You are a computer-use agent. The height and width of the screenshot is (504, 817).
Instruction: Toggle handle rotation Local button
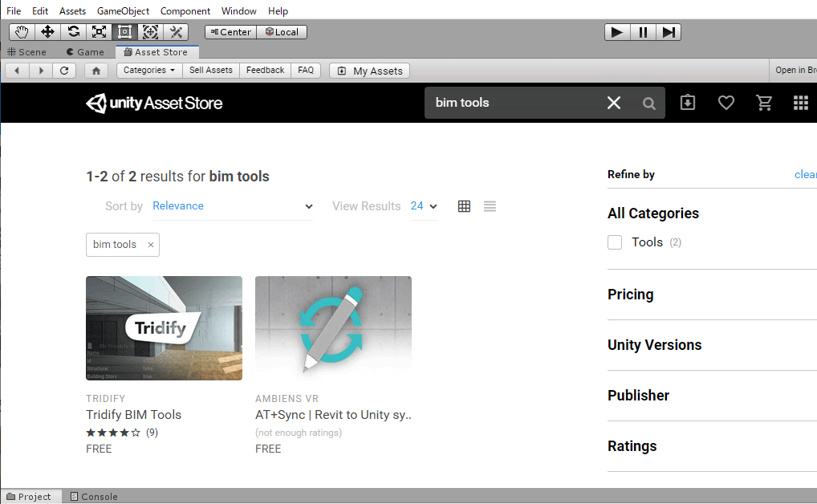tap(282, 32)
